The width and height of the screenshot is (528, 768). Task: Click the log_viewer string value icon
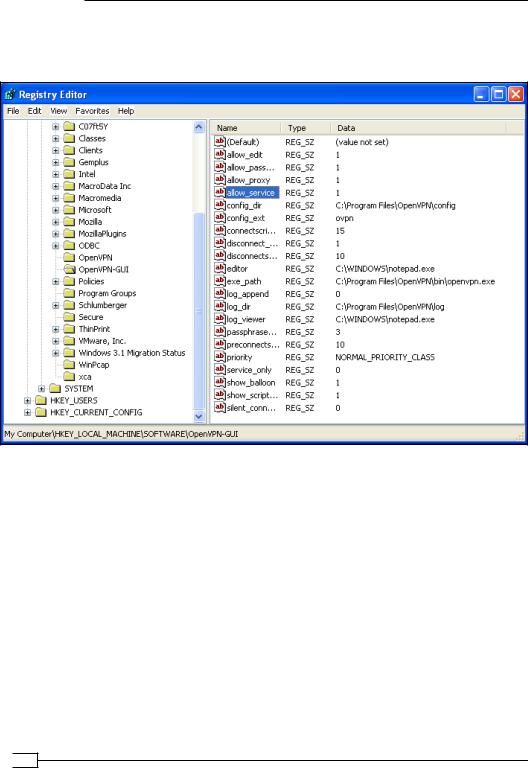pos(219,319)
